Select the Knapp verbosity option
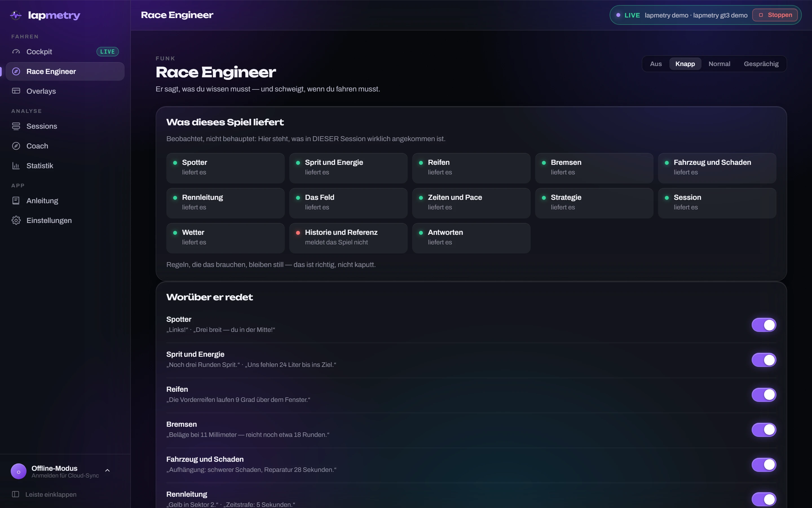The width and height of the screenshot is (812, 508). 685,64
